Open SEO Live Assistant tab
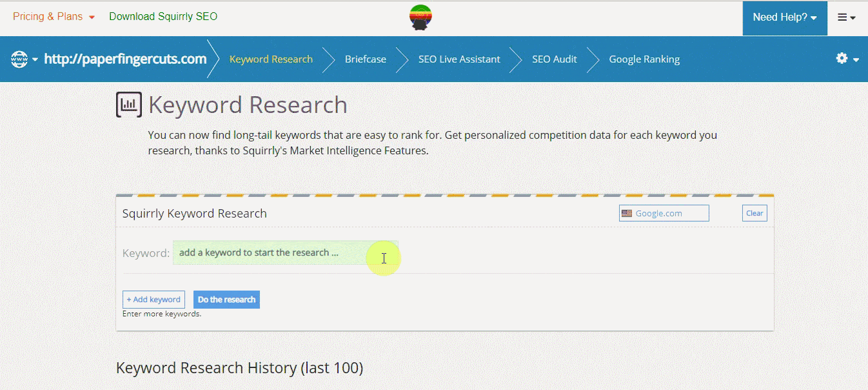 click(459, 59)
